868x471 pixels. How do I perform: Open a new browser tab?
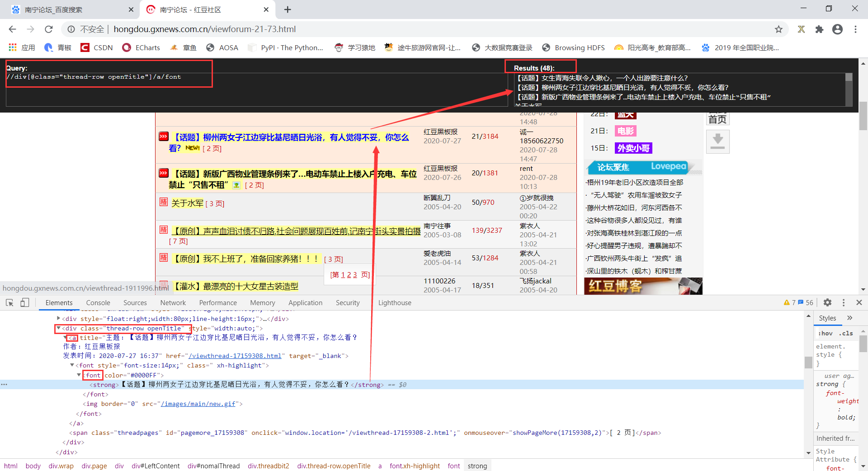coord(288,9)
